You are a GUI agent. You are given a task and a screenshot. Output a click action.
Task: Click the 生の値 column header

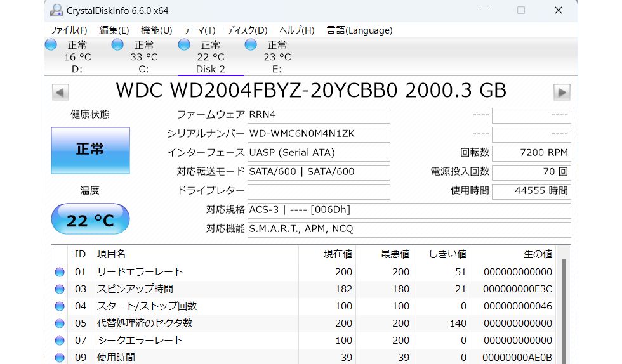[x=537, y=254]
